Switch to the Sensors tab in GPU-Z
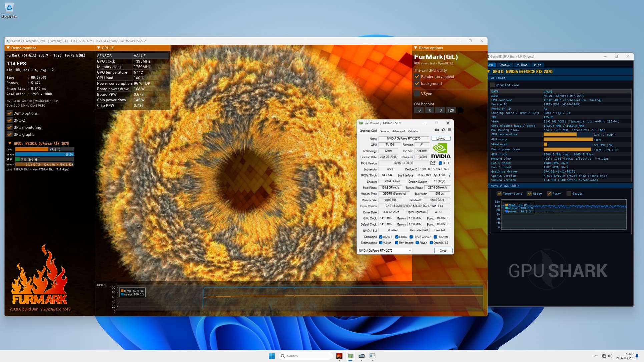The height and width of the screenshot is (362, 644). tap(384, 131)
